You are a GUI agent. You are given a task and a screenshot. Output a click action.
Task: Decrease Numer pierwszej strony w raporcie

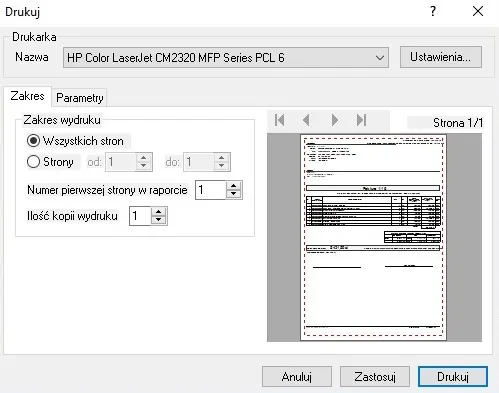click(234, 194)
